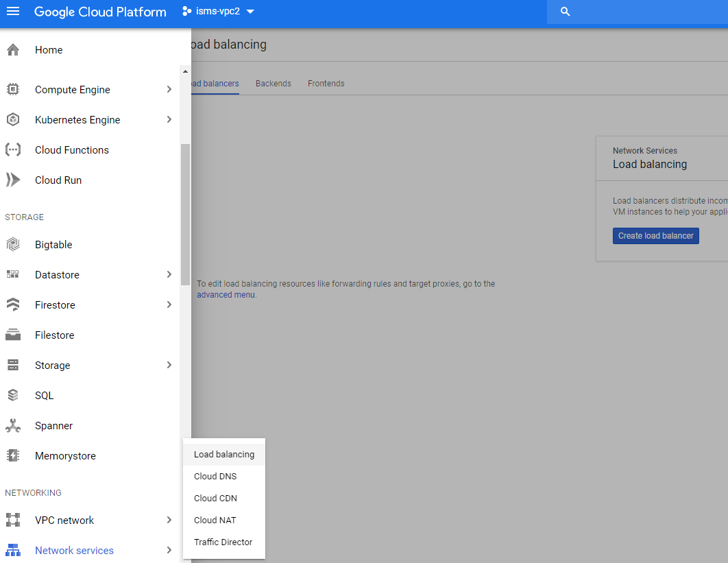This screenshot has width=728, height=563.
Task: Click the Google Cloud Platform title
Action: click(100, 12)
